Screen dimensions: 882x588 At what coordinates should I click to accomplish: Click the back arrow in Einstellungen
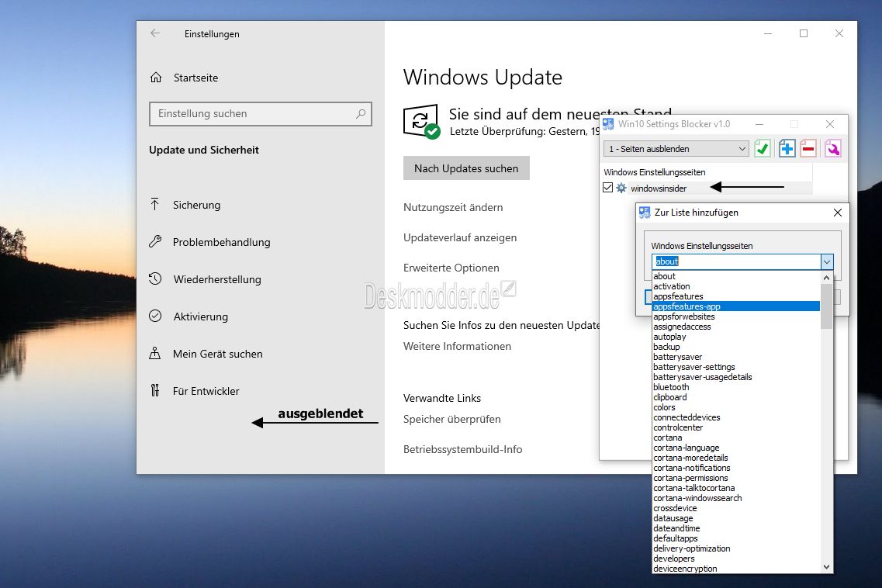[x=155, y=34]
